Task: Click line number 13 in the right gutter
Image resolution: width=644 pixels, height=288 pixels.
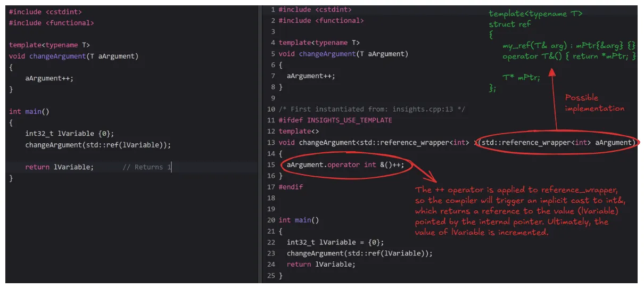Action: point(271,143)
